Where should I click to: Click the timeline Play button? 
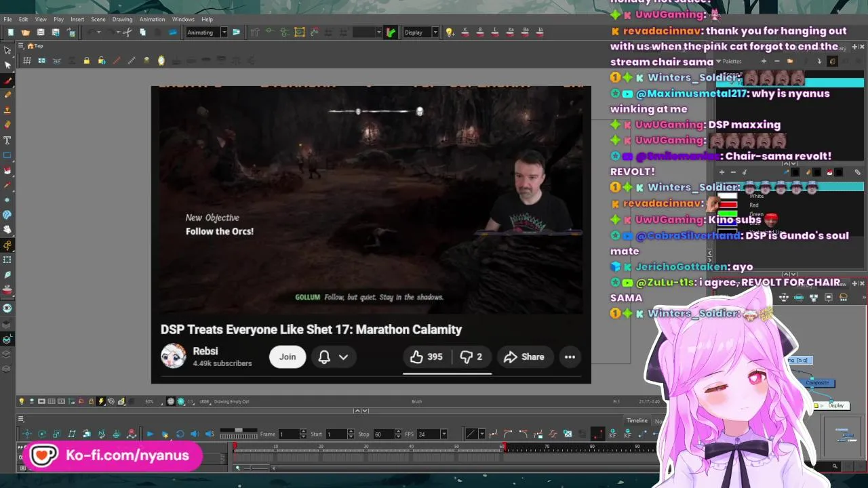pyautogui.click(x=150, y=434)
